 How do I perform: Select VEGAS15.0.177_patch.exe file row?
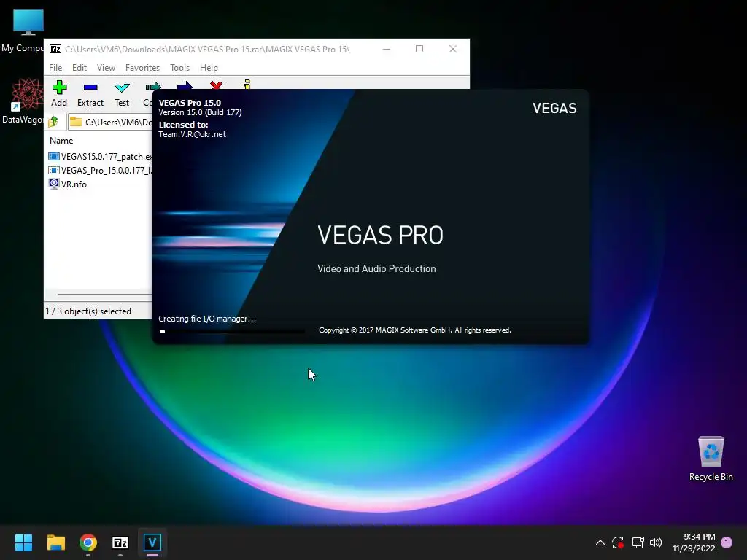click(x=99, y=156)
